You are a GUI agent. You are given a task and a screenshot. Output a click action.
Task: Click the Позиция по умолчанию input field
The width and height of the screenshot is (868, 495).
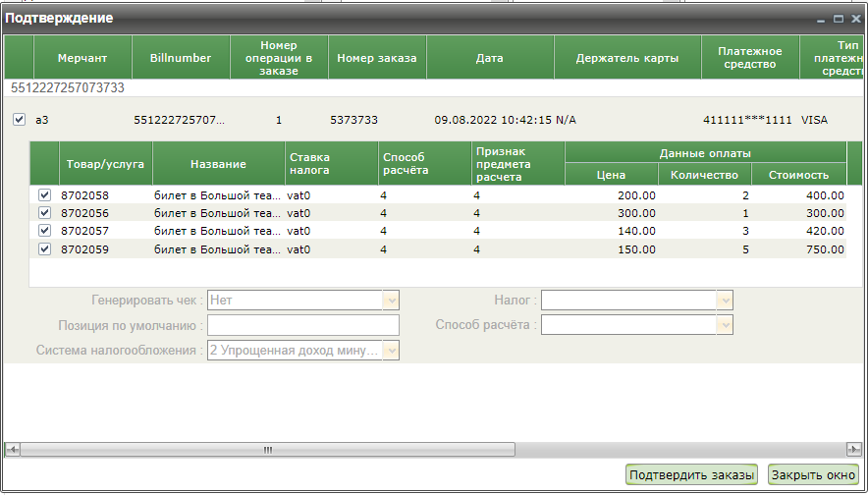[x=302, y=325]
